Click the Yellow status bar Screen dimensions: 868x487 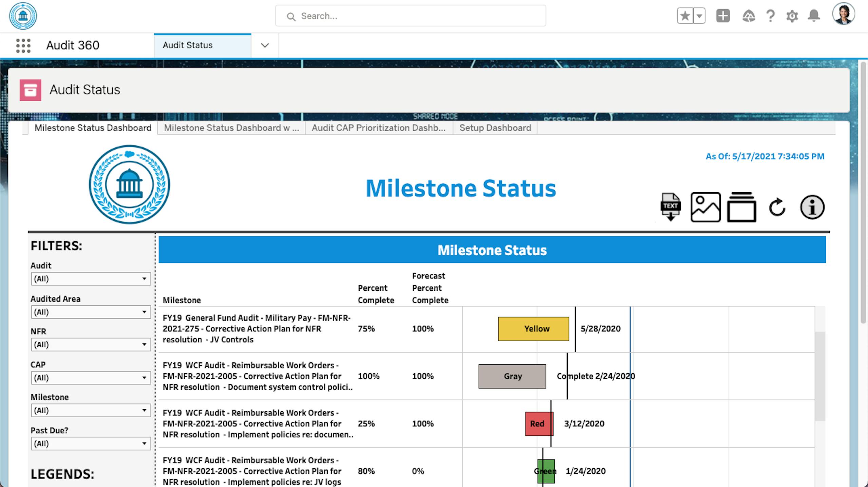click(x=533, y=329)
